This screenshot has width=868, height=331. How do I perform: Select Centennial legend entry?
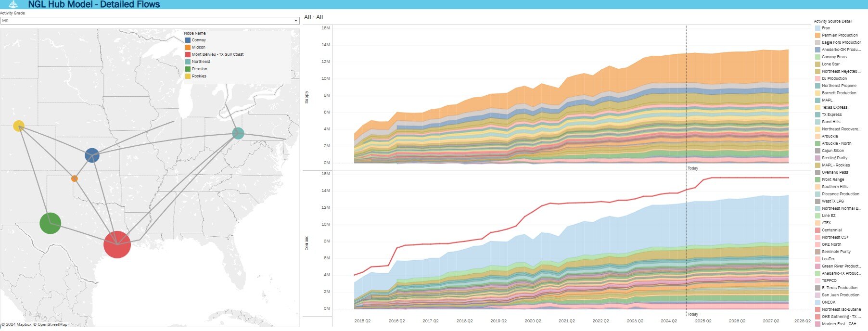pyautogui.click(x=832, y=230)
